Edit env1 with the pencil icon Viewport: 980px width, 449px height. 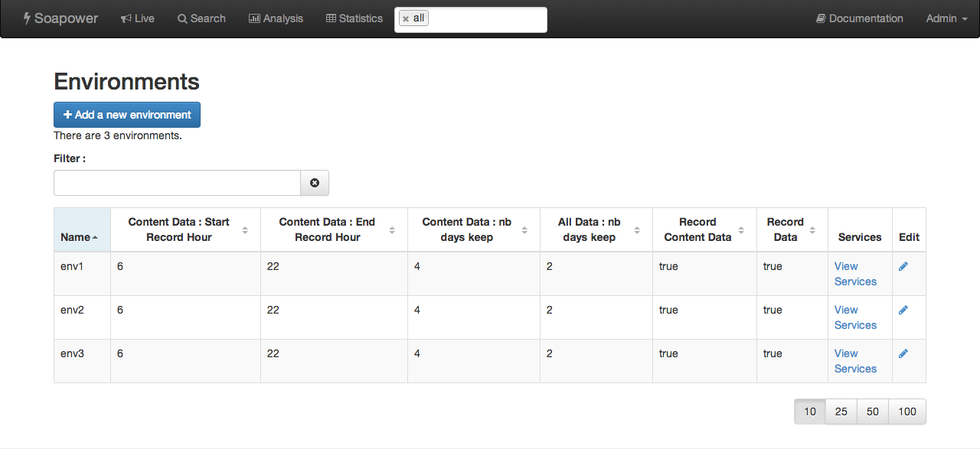click(903, 266)
